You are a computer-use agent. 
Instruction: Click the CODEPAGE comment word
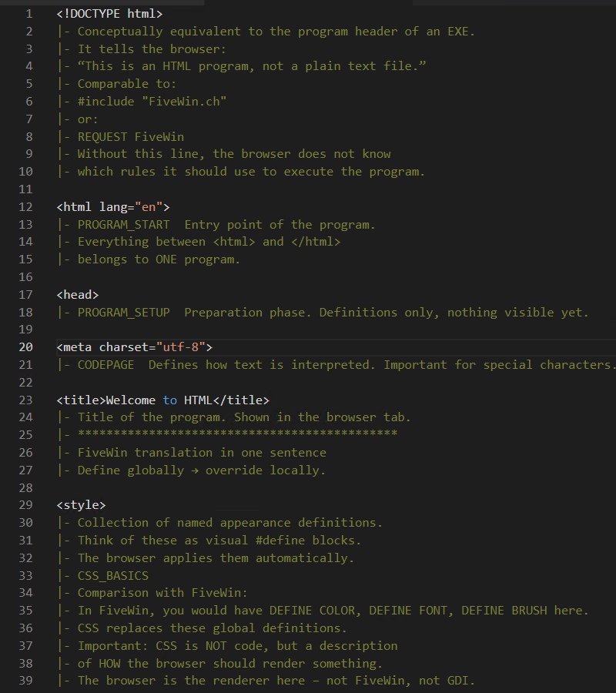click(106, 365)
